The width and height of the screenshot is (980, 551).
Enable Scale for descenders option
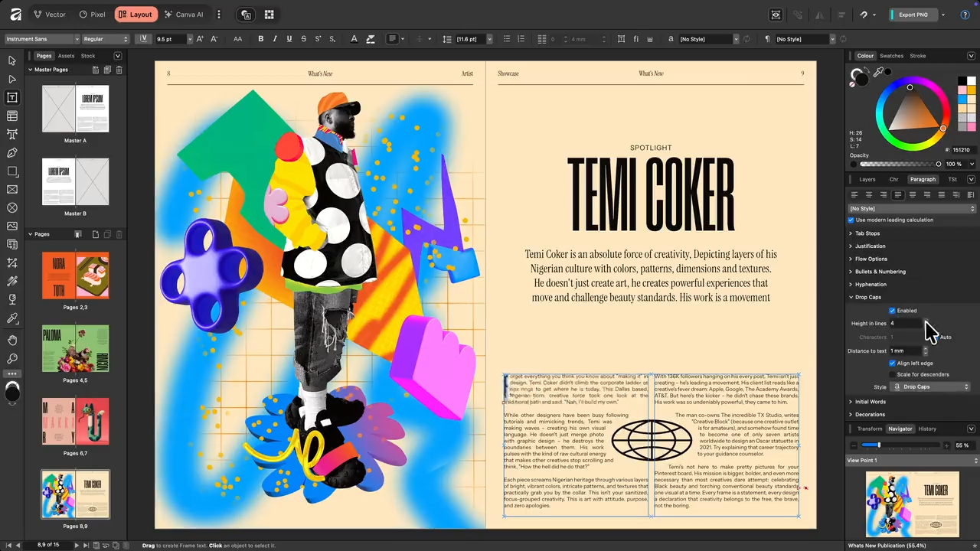click(x=892, y=374)
